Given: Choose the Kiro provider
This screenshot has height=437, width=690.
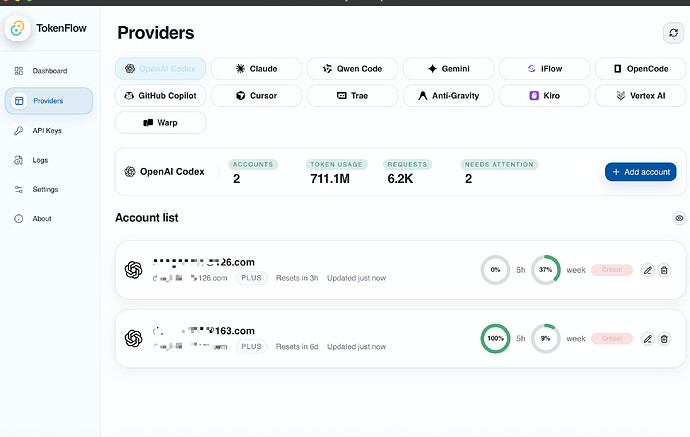Looking at the screenshot, I should click(x=544, y=95).
